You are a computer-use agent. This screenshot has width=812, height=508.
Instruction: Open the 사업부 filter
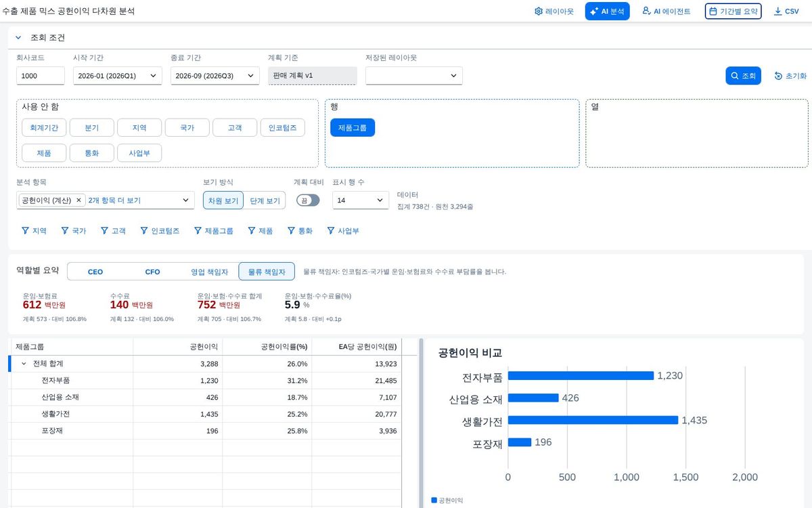344,231
